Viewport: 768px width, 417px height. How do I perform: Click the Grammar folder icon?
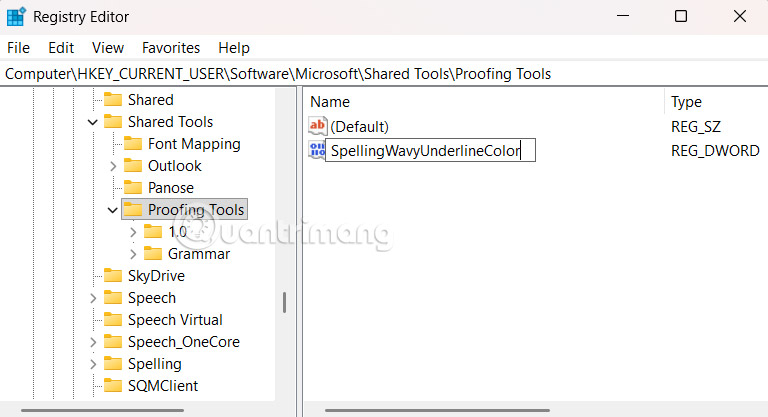coord(152,254)
